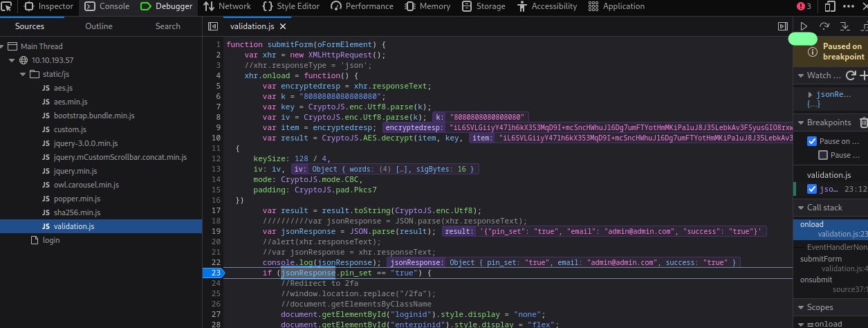The width and height of the screenshot is (868, 328).
Task: Toggle nested pause on caught exceptions checkbox
Action: tap(823, 155)
